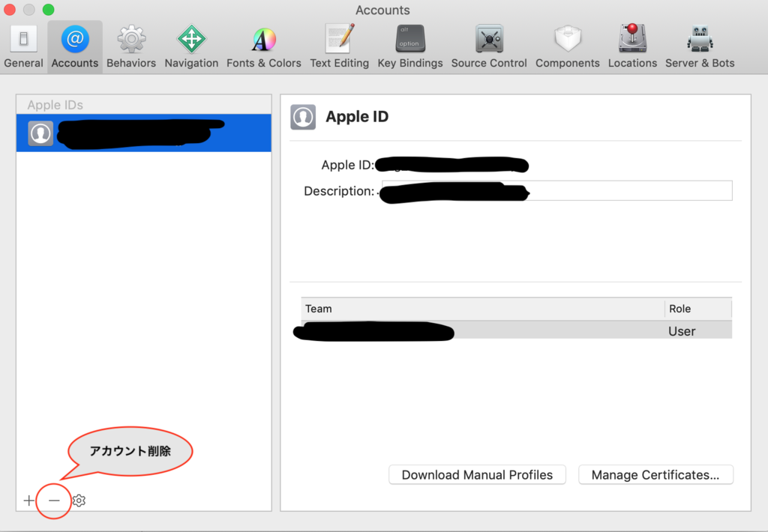Open Fonts & Colors preferences
Image resolution: width=768 pixels, height=532 pixels.
click(x=263, y=47)
